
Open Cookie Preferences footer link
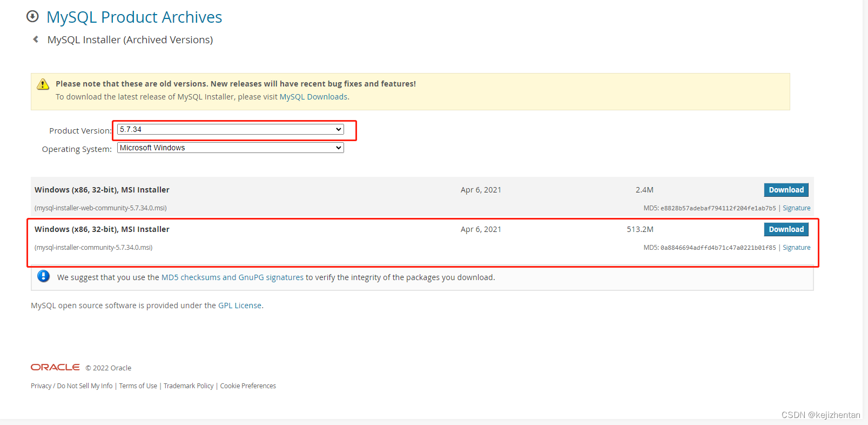(248, 386)
